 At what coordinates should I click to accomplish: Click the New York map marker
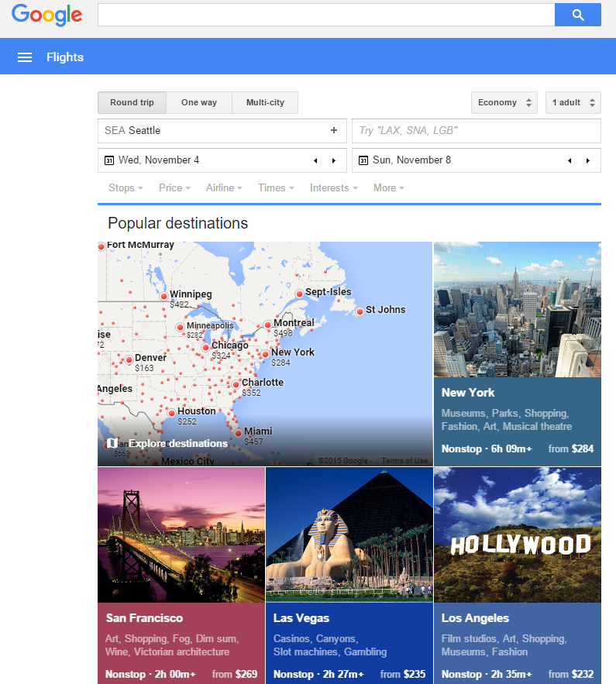tap(265, 354)
